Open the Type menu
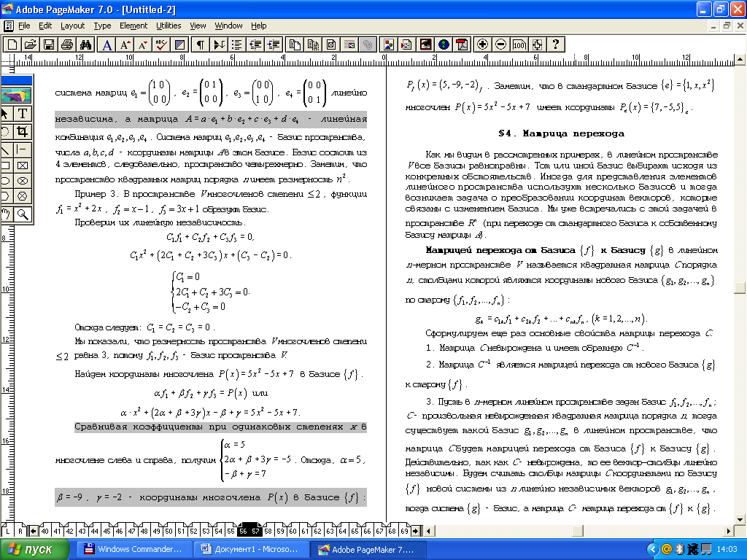The height and width of the screenshot is (560, 747). click(x=102, y=26)
